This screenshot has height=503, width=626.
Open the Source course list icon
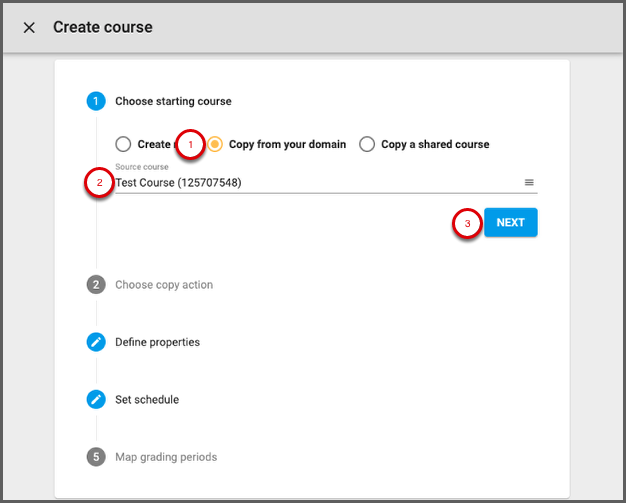pyautogui.click(x=529, y=183)
